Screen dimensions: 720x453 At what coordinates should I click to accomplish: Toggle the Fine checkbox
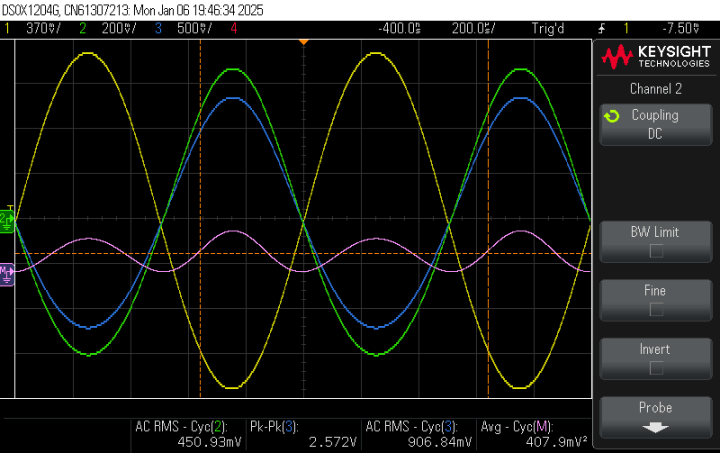[x=656, y=310]
